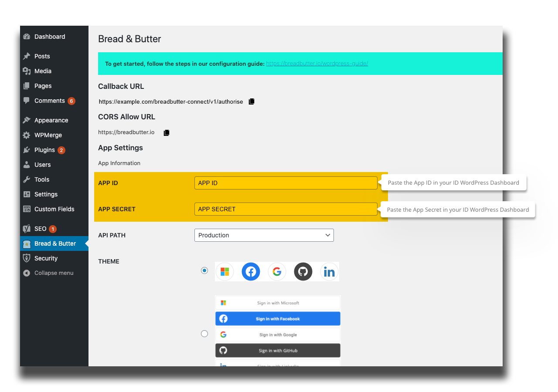The height and width of the screenshot is (392, 558).
Task: Click the Microsoft icon in the theme preview
Action: point(225,271)
